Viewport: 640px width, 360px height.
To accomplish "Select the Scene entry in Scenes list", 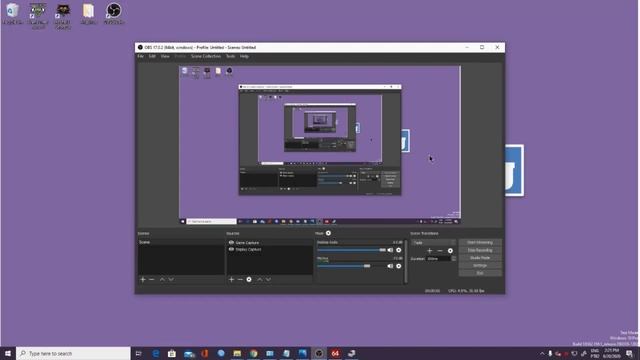I will 181,242.
